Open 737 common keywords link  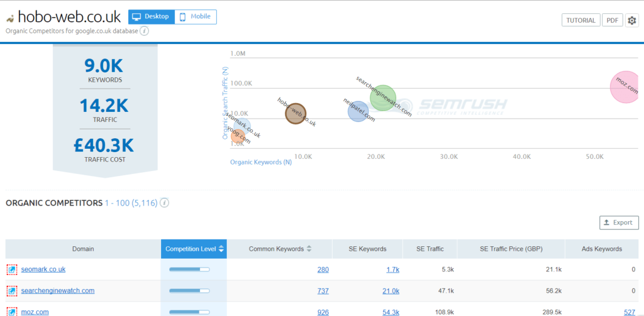[323, 291]
